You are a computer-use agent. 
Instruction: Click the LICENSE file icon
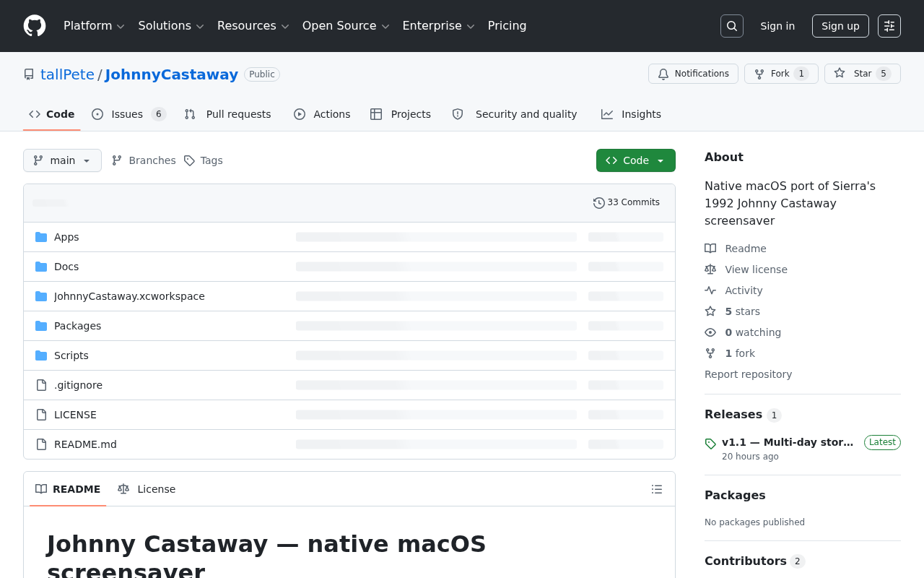[41, 415]
